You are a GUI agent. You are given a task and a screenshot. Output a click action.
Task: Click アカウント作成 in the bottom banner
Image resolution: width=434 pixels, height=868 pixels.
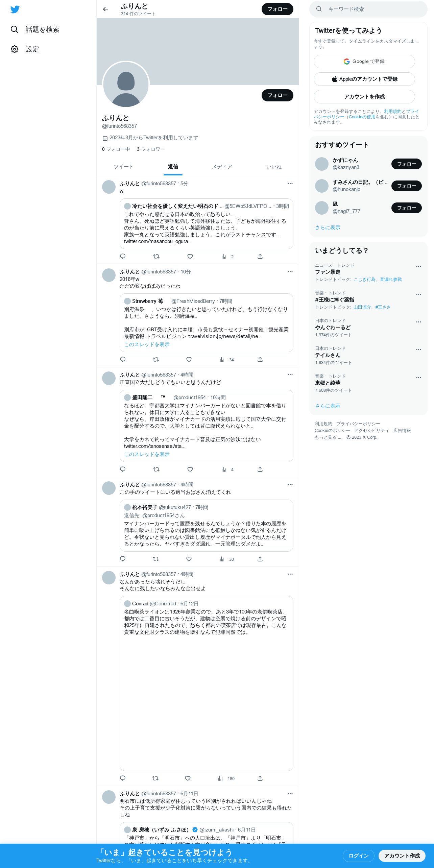click(x=402, y=855)
